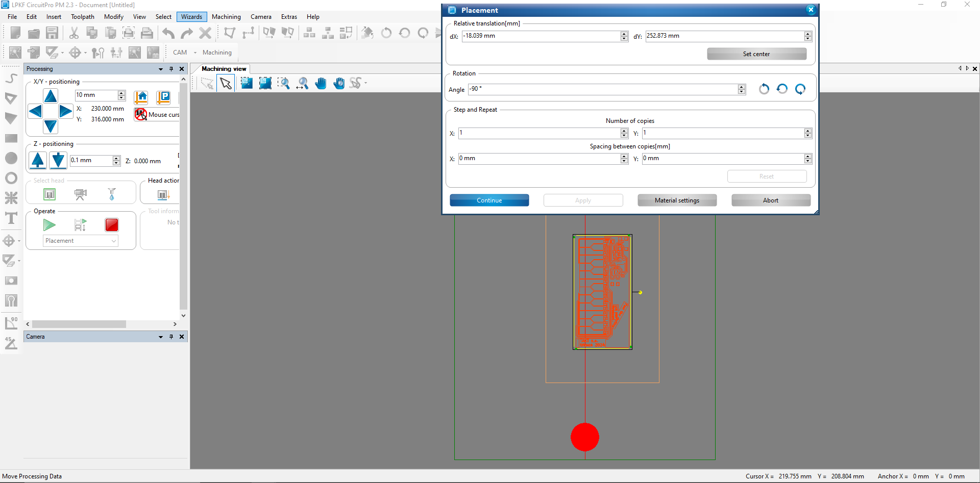Click the Set center button

click(756, 54)
